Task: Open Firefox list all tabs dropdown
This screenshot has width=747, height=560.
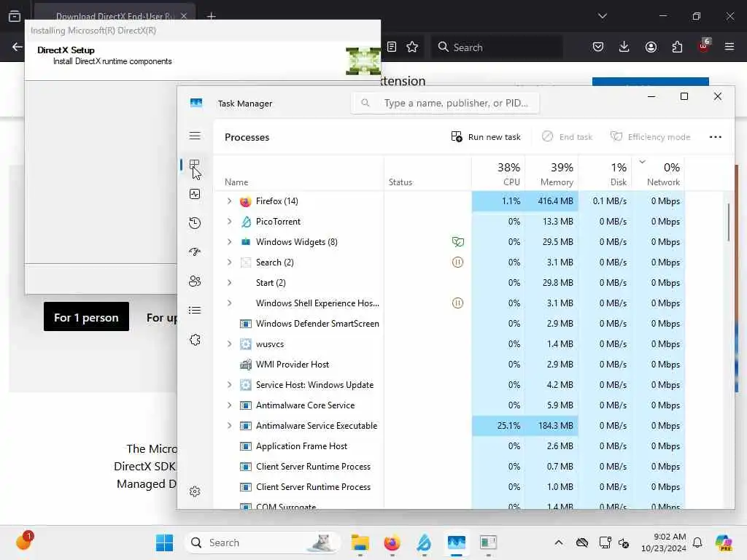Action: pos(602,16)
